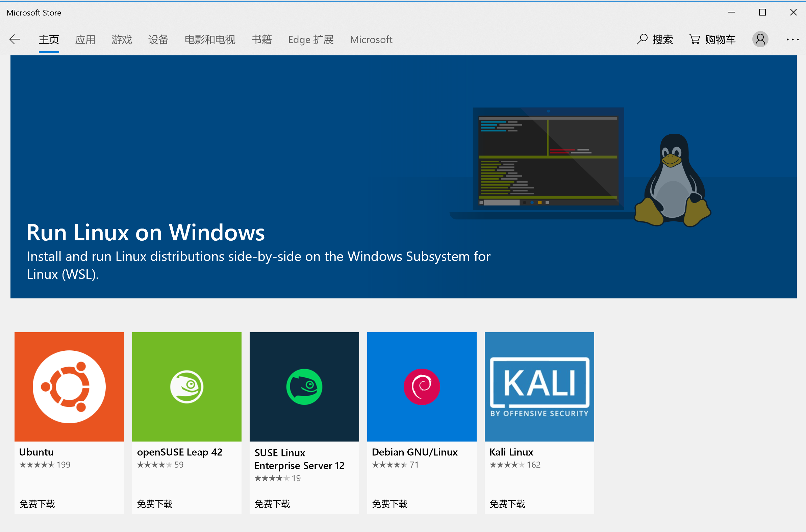Click 免费下载 under Kali Linux
This screenshot has height=532, width=806.
point(507,504)
